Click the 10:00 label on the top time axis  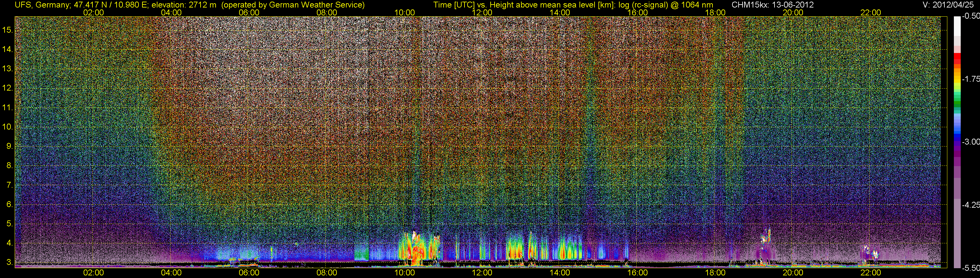(x=404, y=12)
